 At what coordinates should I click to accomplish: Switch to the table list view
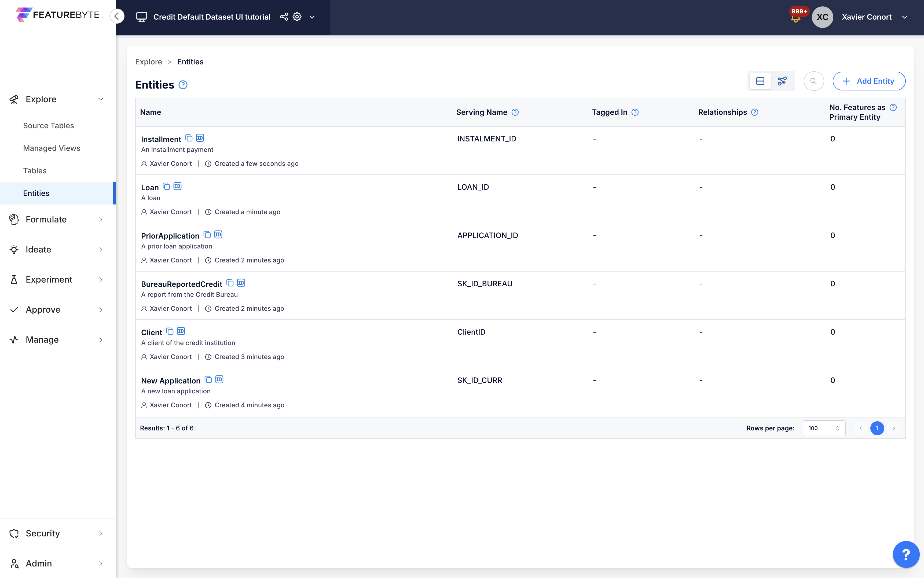point(760,81)
